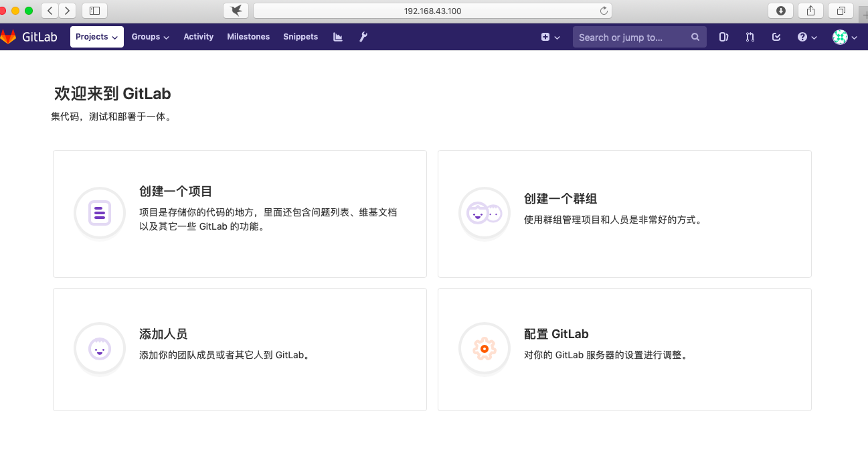This screenshot has width=868, height=452.
Task: Expand the Groups dropdown
Action: click(x=151, y=37)
